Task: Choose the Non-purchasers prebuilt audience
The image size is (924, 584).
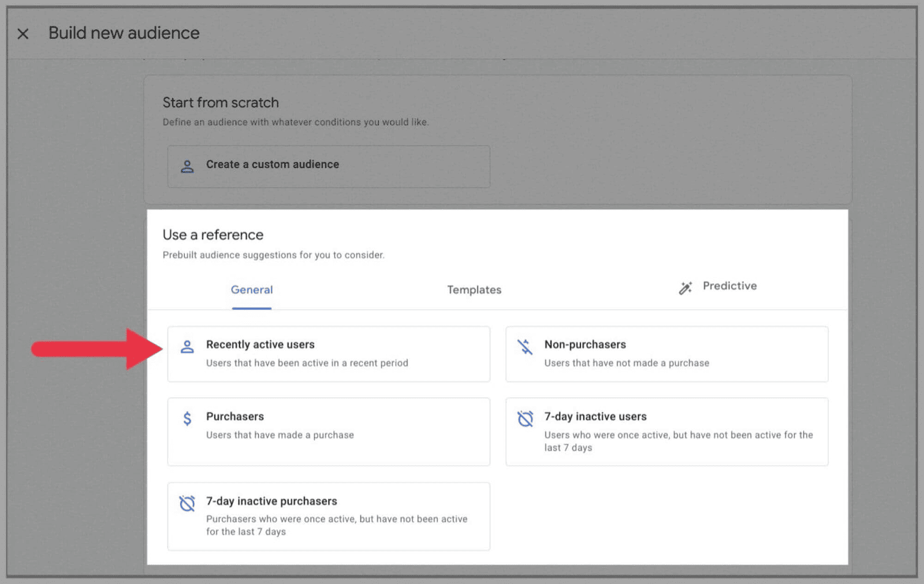Action: coord(666,354)
